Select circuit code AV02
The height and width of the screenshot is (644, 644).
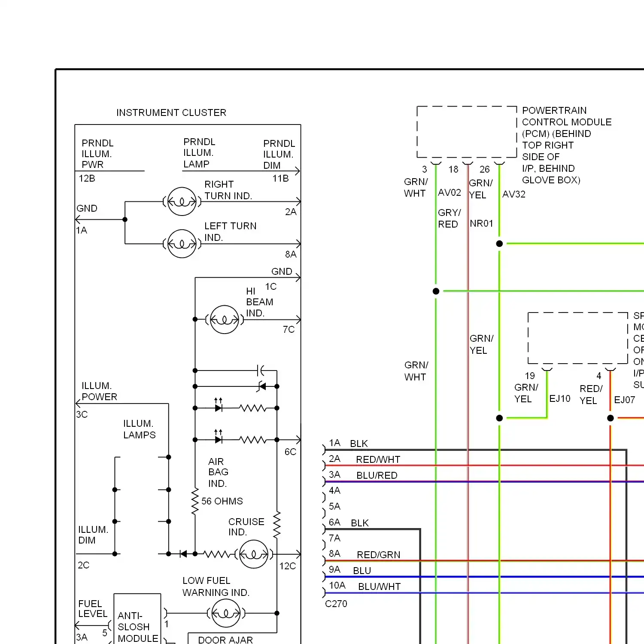(450, 193)
